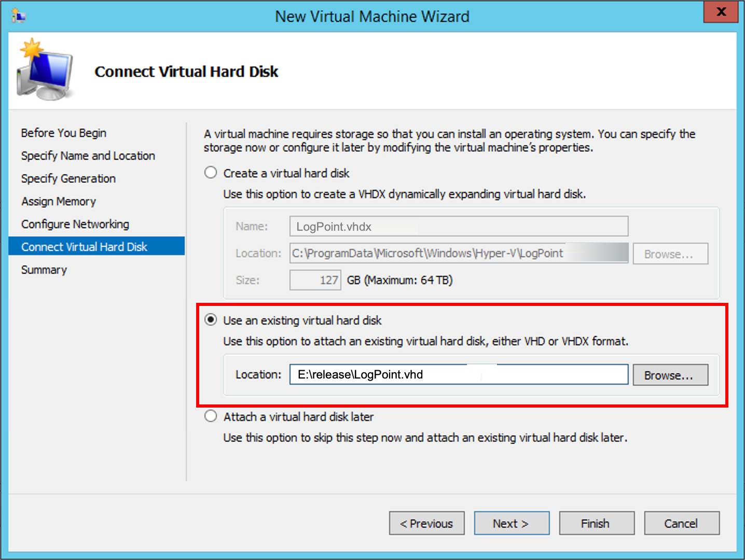This screenshot has height=560, width=745.
Task: Click Browse next to the existing disk location
Action: (x=670, y=375)
